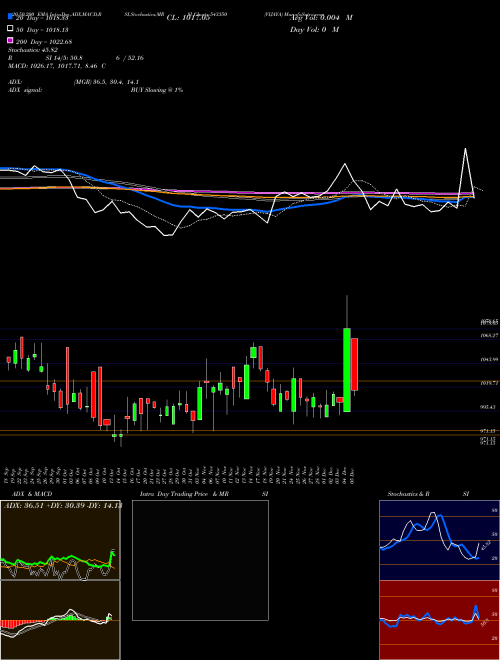Click the blue Stochastics chart thumbnail

click(439, 540)
